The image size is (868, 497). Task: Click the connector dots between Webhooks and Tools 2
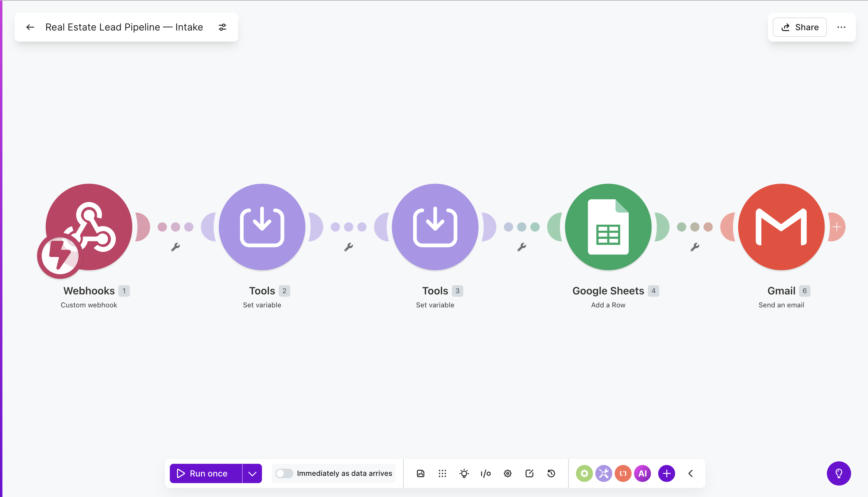point(176,227)
